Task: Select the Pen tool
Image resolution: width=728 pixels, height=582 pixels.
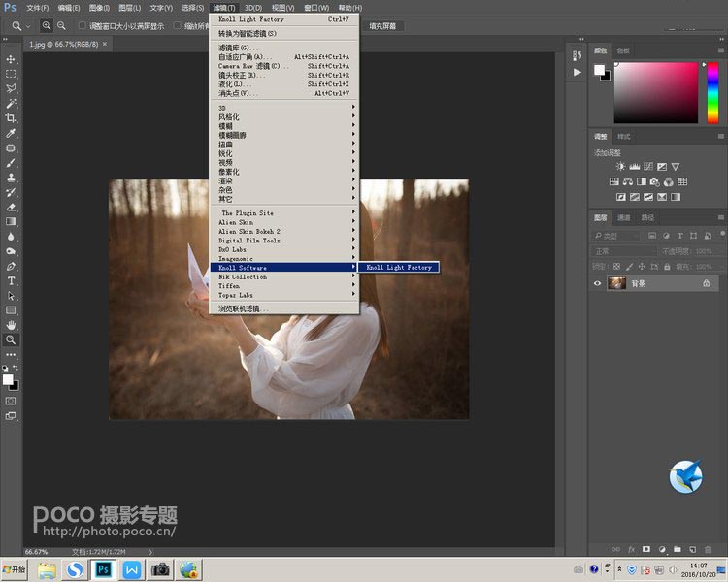Action: tap(11, 267)
